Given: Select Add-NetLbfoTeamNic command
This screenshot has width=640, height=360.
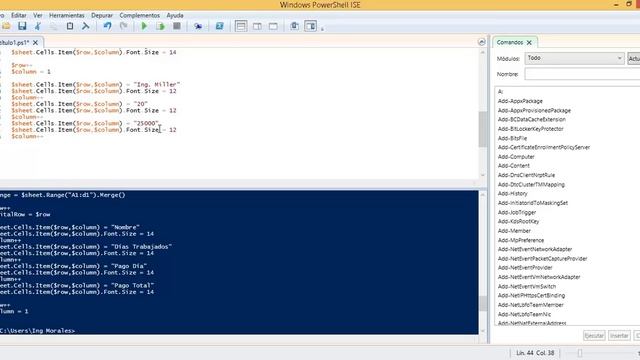Looking at the screenshot, I should coord(524,314).
